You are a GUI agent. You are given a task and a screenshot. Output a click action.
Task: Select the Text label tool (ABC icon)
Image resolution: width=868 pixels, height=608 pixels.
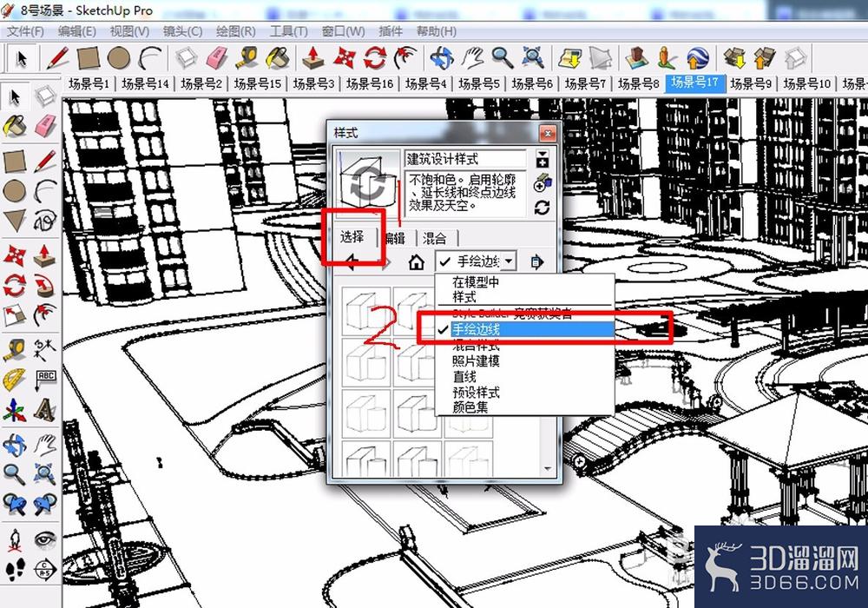coord(45,380)
